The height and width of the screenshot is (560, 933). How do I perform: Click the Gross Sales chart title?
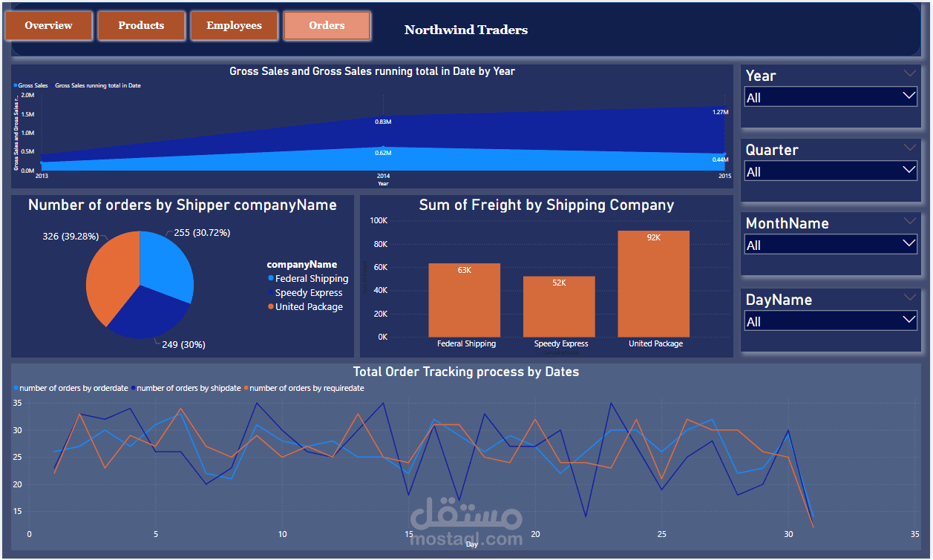(372, 71)
